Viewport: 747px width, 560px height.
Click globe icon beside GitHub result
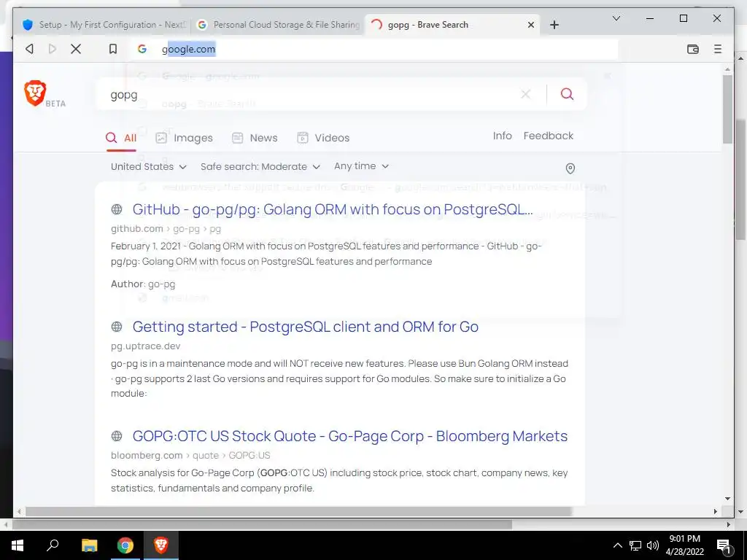click(116, 209)
